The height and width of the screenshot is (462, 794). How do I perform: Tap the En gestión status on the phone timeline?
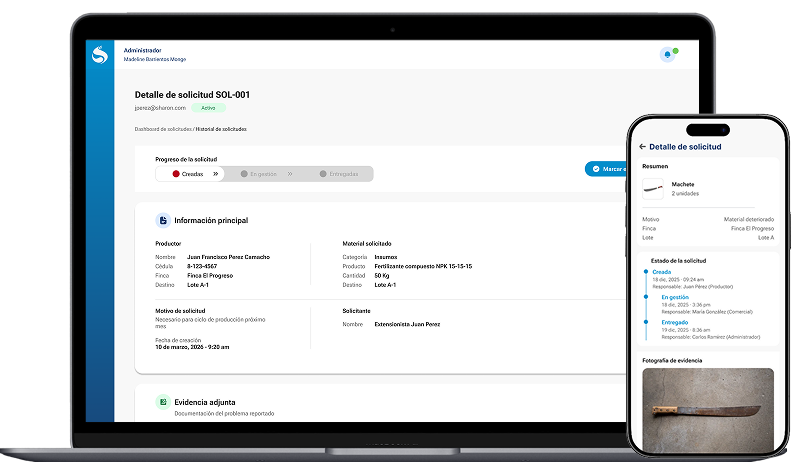click(675, 297)
